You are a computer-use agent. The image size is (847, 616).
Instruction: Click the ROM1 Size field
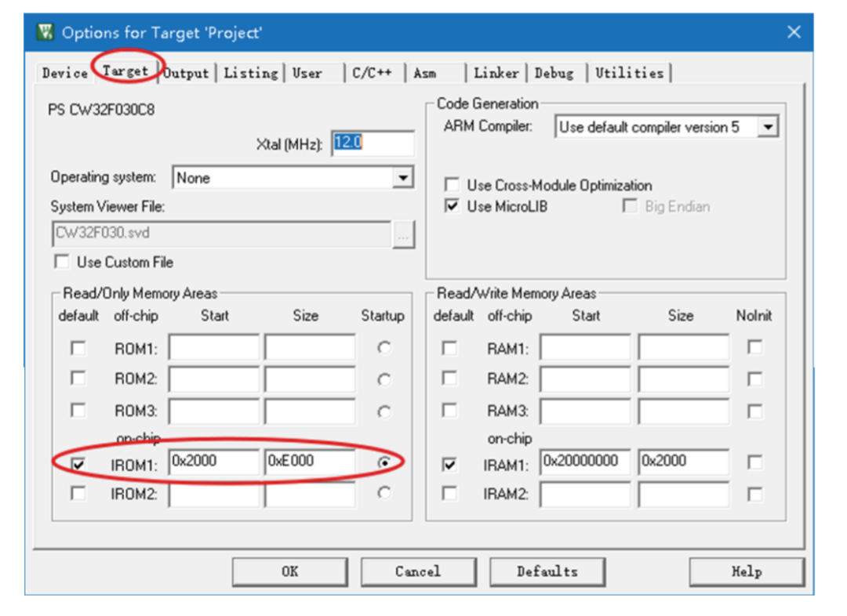pyautogui.click(x=310, y=347)
